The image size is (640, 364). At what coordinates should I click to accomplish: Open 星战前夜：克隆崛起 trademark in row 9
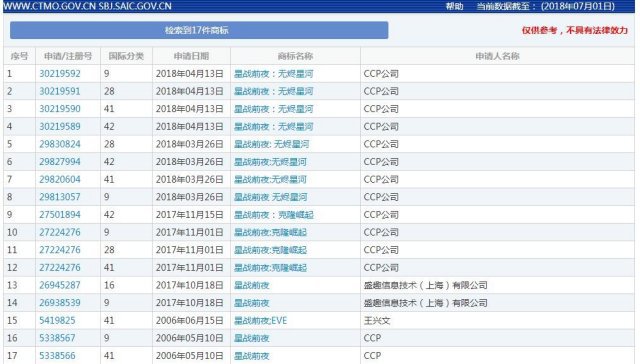pos(273,215)
